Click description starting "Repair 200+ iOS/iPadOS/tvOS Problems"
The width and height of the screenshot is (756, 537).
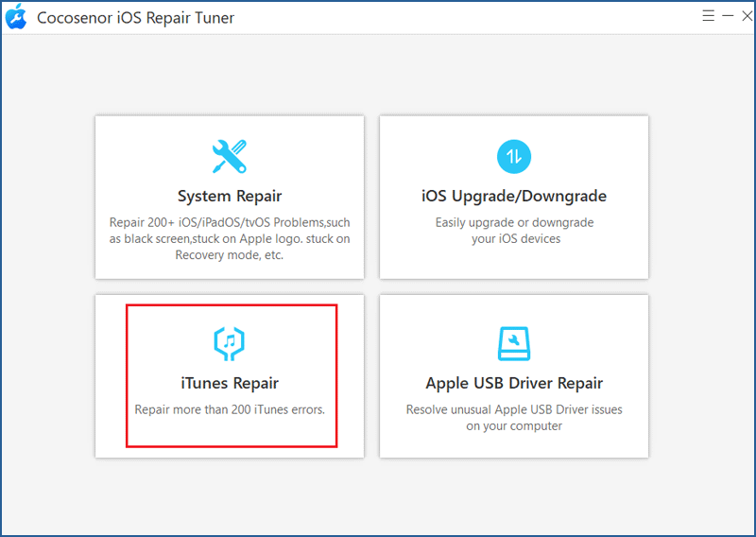230,239
